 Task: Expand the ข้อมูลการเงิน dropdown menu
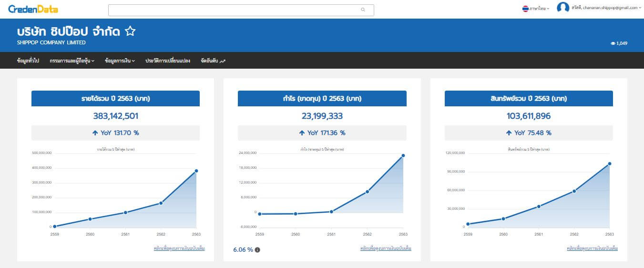point(120,61)
